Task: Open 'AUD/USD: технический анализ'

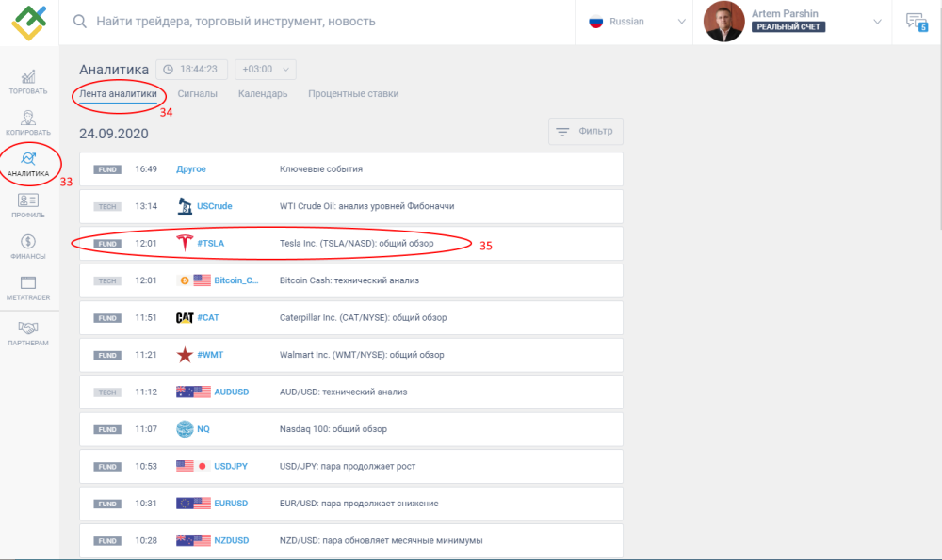Action: tap(343, 392)
